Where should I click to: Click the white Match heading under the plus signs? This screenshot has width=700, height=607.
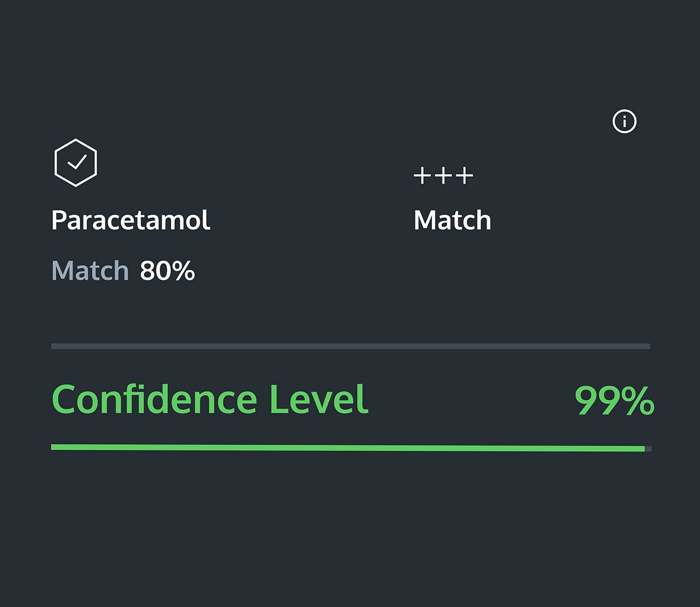(x=452, y=220)
